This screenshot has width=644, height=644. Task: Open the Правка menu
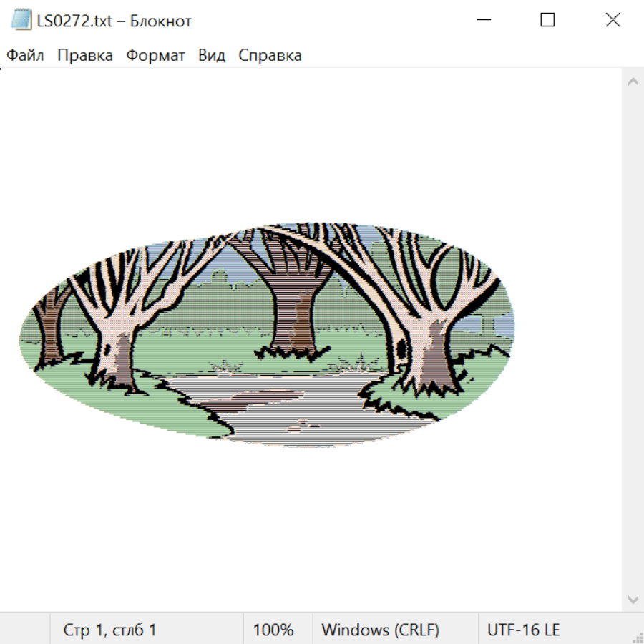pos(85,56)
